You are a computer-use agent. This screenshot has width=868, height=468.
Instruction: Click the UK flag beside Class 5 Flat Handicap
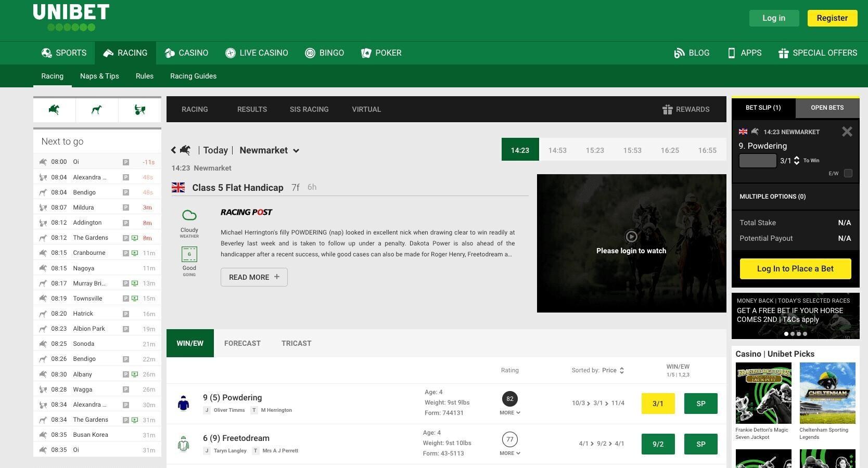pyautogui.click(x=178, y=188)
